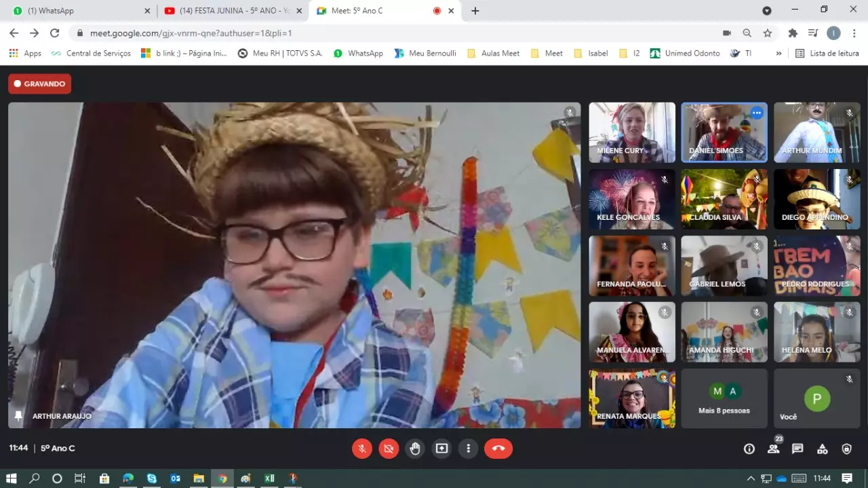The width and height of the screenshot is (868, 488).
Task: Unmute the microphone
Action: coord(362,449)
